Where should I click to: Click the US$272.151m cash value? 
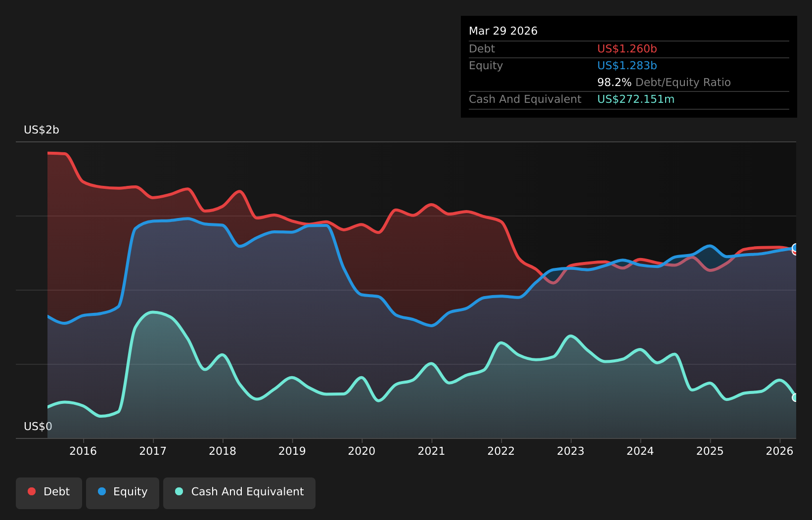pyautogui.click(x=636, y=99)
